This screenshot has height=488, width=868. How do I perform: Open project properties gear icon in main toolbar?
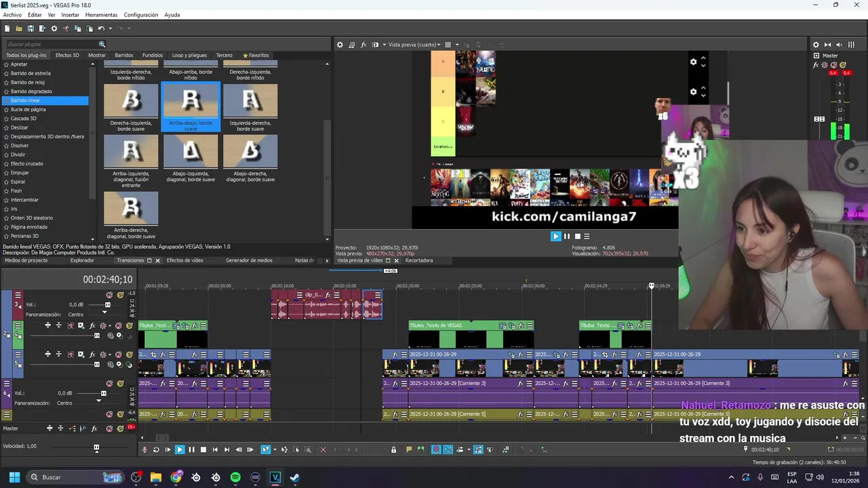click(x=54, y=28)
